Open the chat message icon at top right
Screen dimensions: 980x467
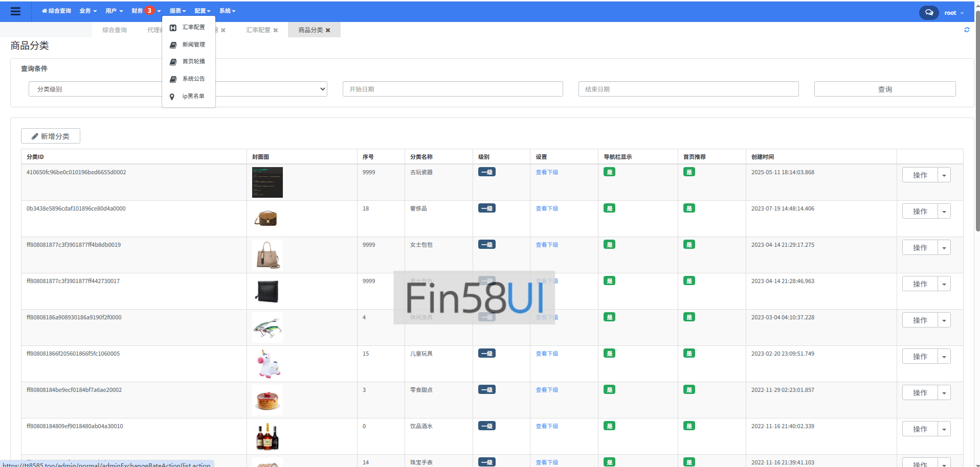[x=929, y=12]
